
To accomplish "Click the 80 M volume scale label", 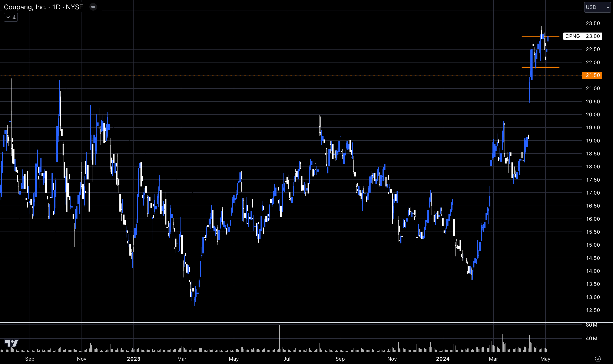I will pos(592,325).
